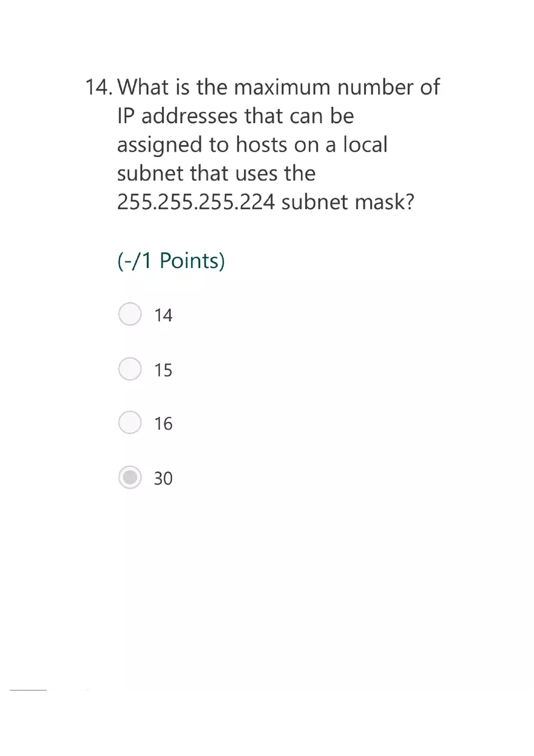
Task: Click the answer label text 30
Action: [x=163, y=478]
